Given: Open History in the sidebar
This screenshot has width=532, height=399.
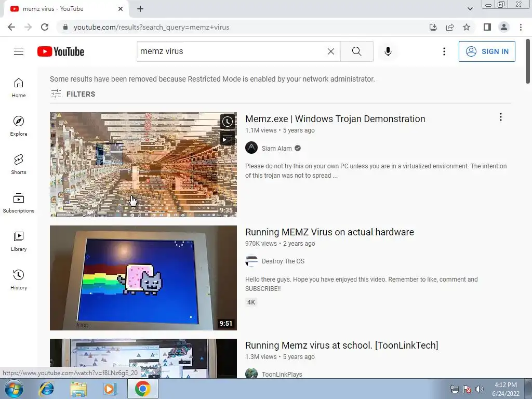Looking at the screenshot, I should pyautogui.click(x=19, y=280).
